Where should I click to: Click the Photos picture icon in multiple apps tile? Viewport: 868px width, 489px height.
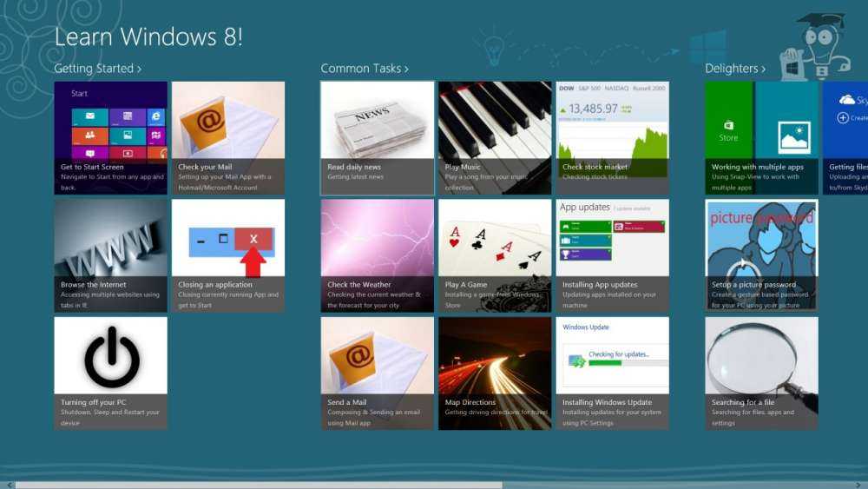(794, 137)
